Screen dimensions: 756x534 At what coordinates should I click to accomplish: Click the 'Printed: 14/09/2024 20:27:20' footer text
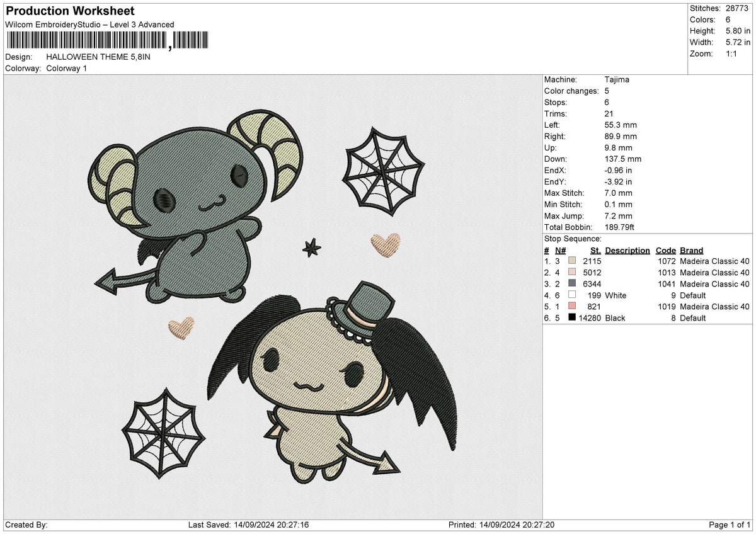pos(501,525)
